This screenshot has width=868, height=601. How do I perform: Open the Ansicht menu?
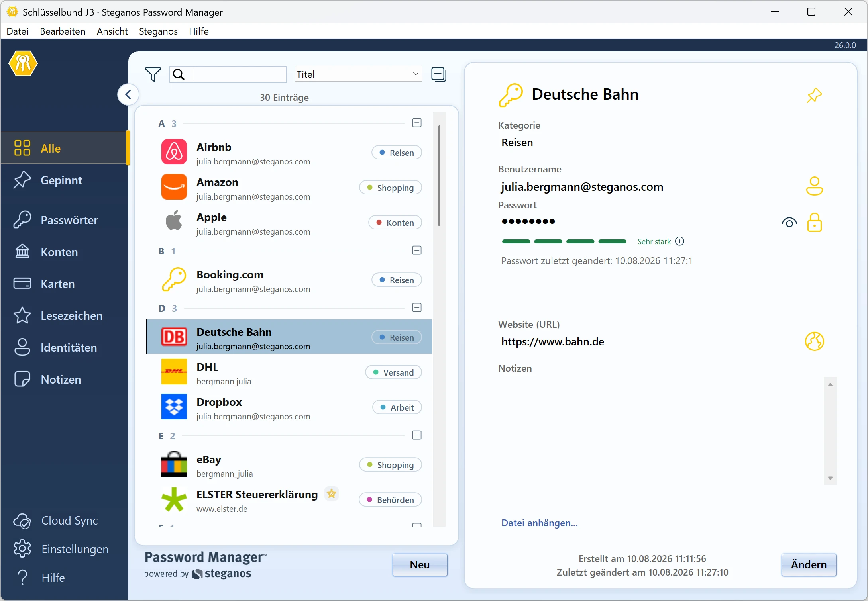pyautogui.click(x=112, y=31)
